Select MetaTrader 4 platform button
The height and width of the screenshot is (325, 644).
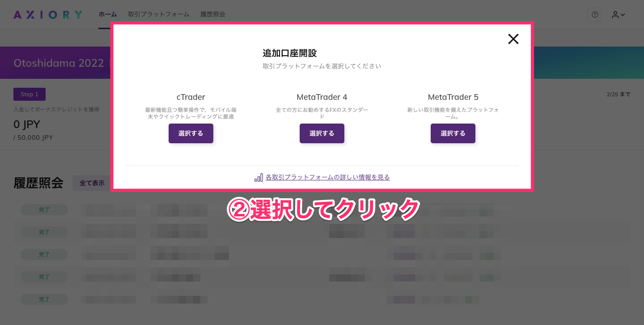(322, 133)
